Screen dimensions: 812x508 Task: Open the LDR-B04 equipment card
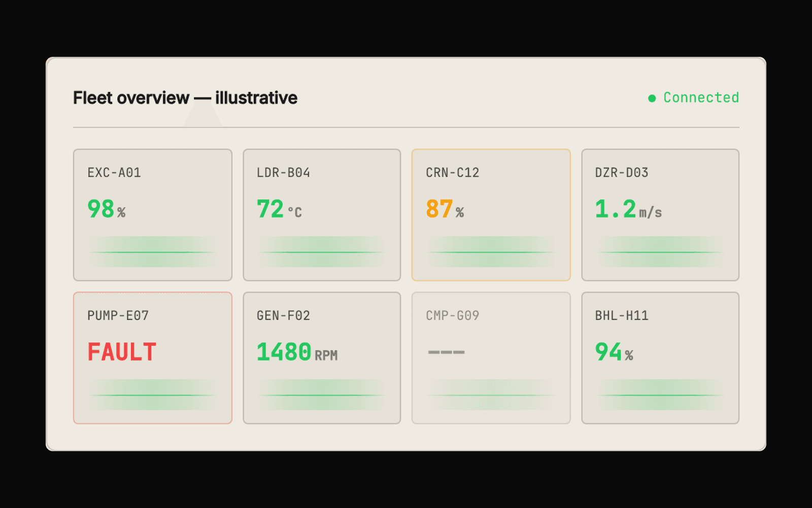[x=322, y=215]
